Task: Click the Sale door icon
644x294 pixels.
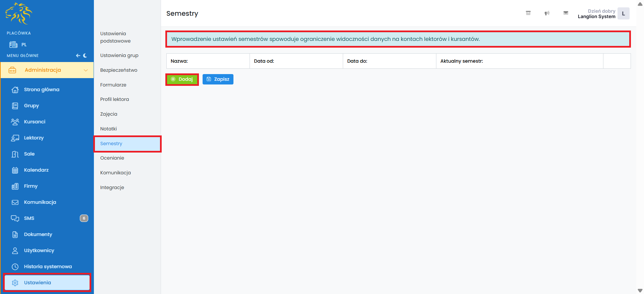Action: pyautogui.click(x=15, y=154)
